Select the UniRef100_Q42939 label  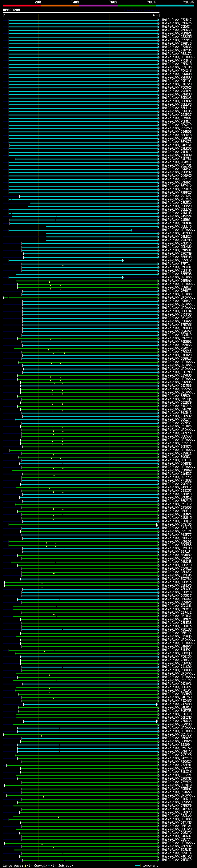[177, 233]
